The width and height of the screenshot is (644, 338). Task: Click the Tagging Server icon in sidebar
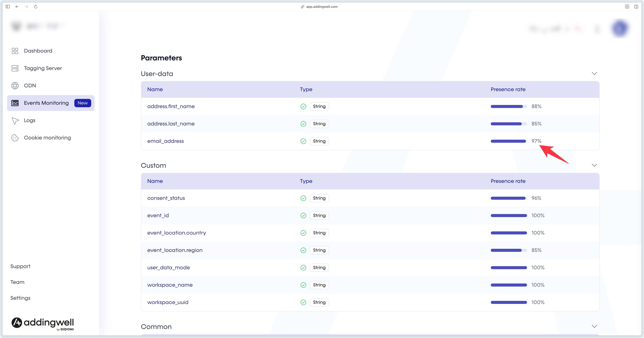click(x=15, y=68)
